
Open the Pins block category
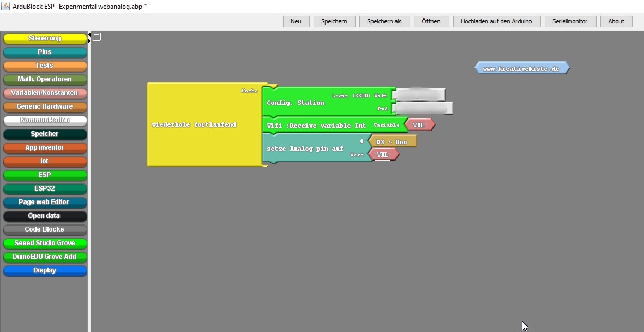(45, 52)
